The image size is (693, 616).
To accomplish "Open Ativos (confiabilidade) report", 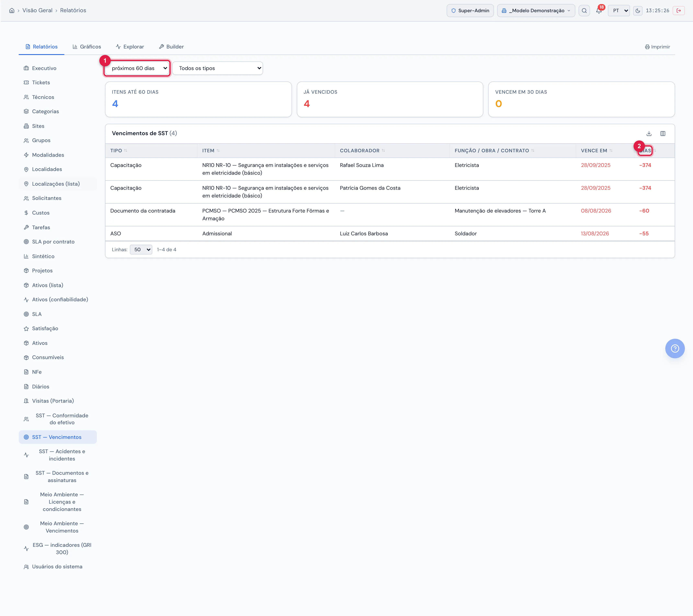I will point(58,299).
